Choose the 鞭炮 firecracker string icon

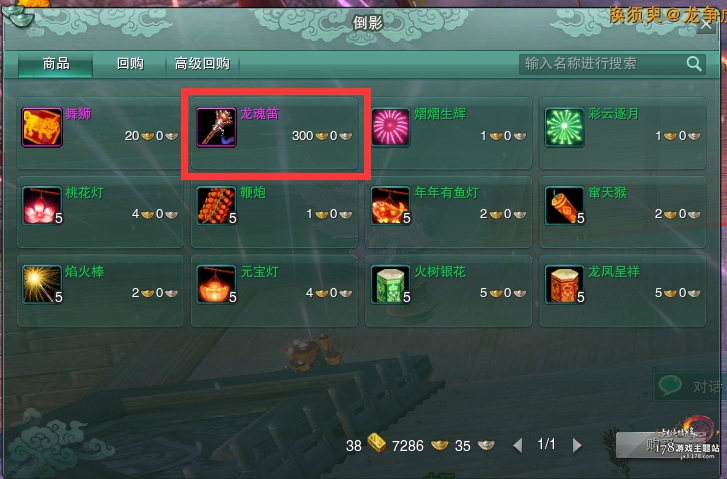pyautogui.click(x=216, y=206)
